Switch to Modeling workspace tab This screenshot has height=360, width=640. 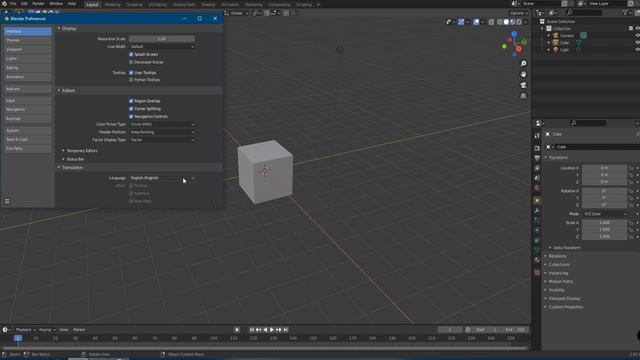click(112, 4)
